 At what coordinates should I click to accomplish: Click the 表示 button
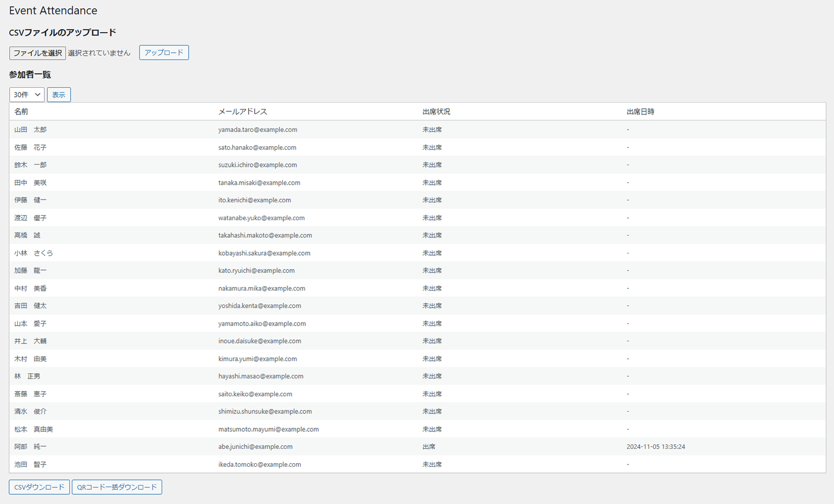coord(59,95)
